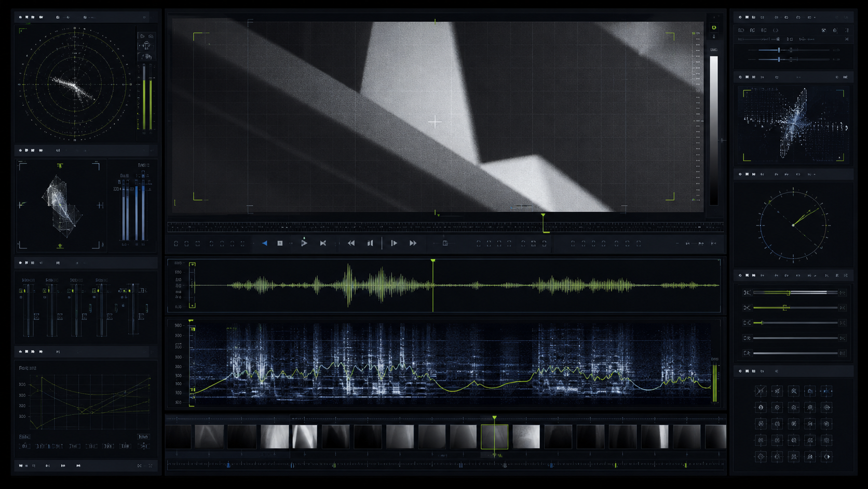Click the document icon right of fast-forward
The image size is (868, 489).
(445, 243)
